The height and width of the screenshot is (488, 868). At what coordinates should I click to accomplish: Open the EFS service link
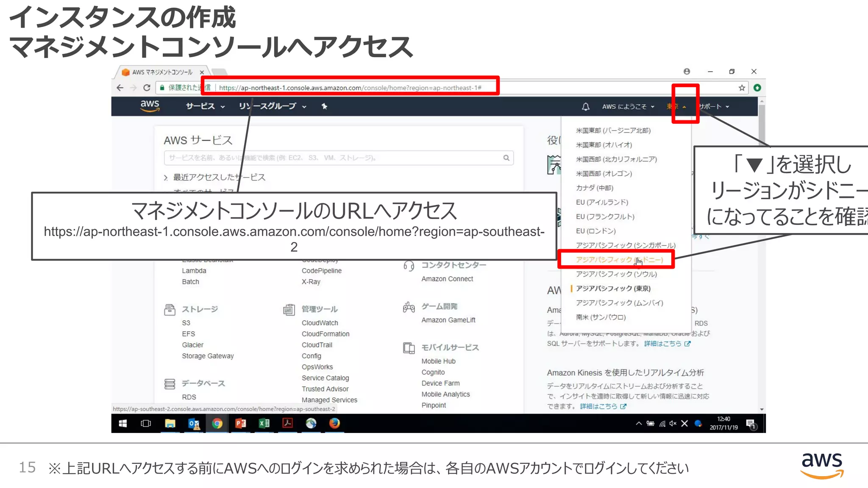pos(189,334)
